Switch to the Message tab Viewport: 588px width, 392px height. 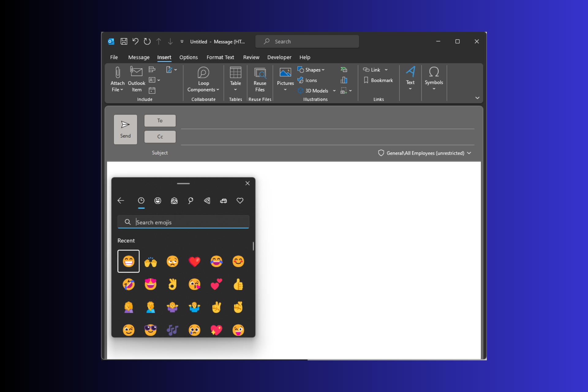139,57
